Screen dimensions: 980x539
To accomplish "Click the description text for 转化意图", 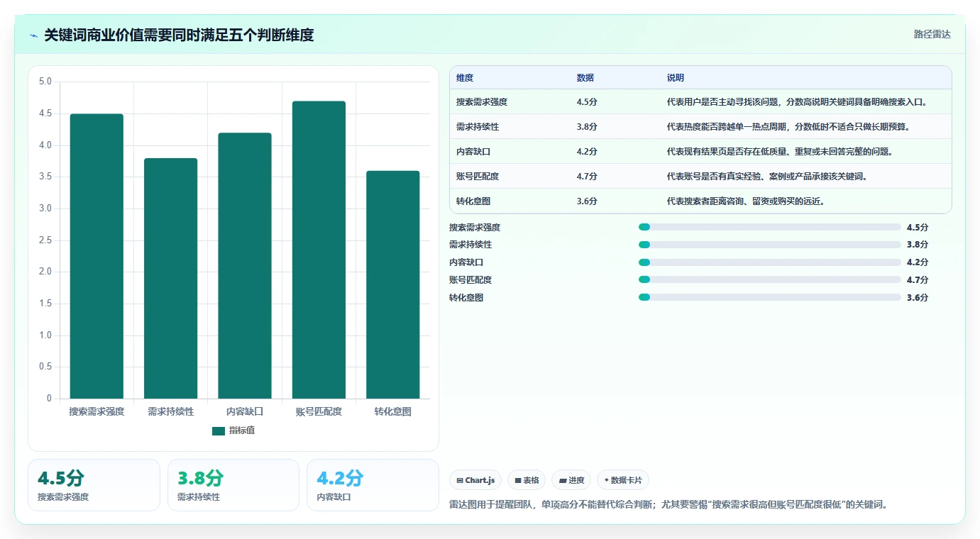I will point(745,201).
